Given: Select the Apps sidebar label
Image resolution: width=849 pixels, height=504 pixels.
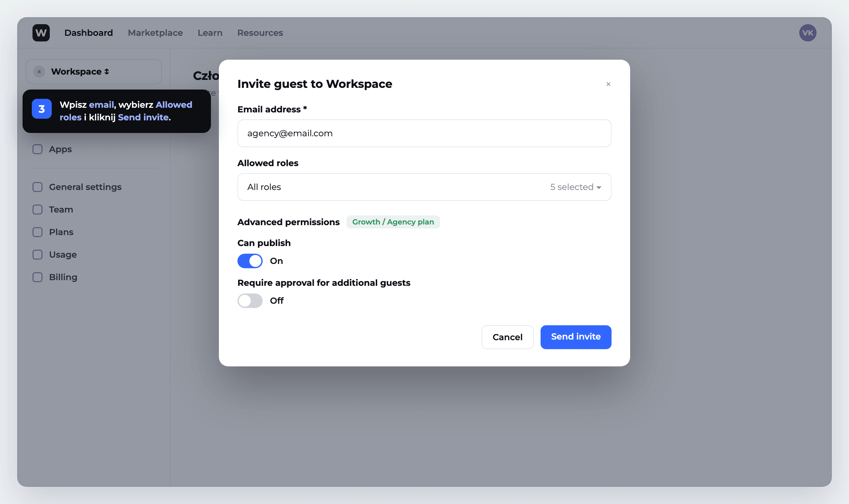Looking at the screenshot, I should [x=60, y=150].
